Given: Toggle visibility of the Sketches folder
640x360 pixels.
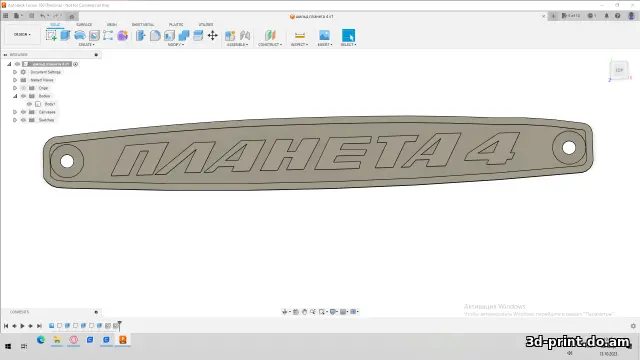Looking at the screenshot, I should (x=23, y=120).
